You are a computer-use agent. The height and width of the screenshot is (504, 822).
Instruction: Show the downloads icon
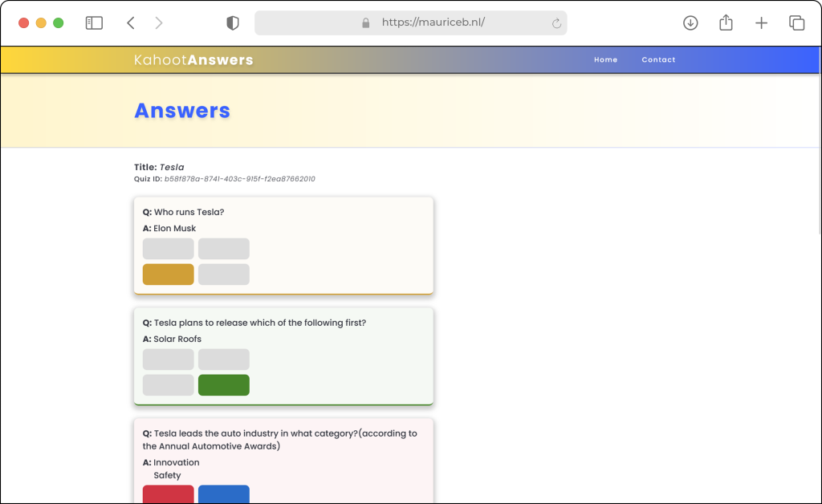pyautogui.click(x=690, y=23)
